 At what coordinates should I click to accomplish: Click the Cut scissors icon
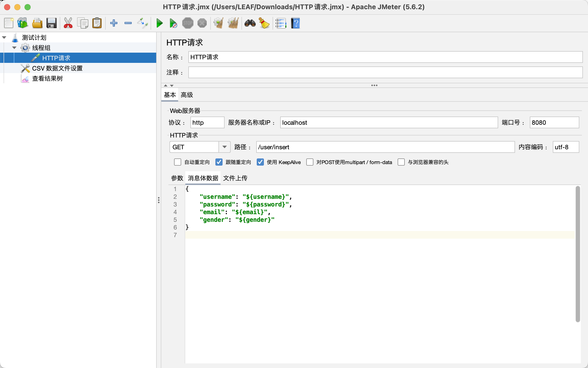68,23
